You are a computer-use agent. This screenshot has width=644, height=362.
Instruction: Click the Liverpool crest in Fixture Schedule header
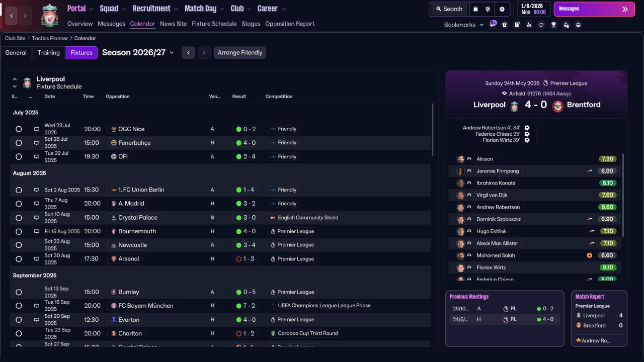tap(27, 82)
